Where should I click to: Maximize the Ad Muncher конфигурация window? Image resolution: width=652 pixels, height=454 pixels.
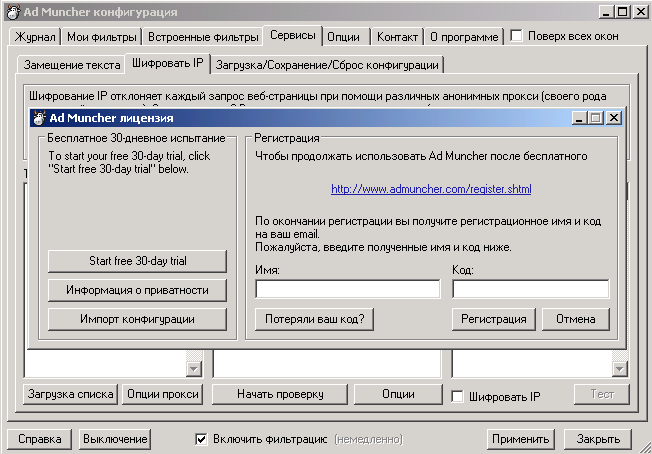point(623,12)
